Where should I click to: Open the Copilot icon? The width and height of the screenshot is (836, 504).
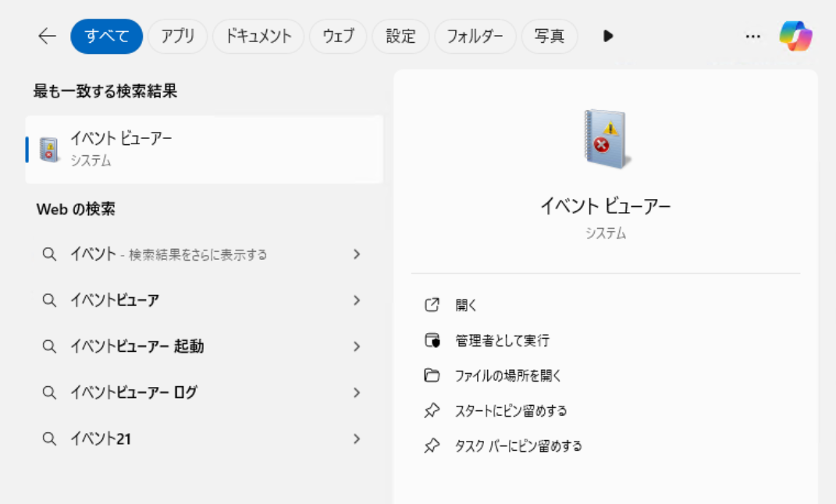[x=795, y=37]
